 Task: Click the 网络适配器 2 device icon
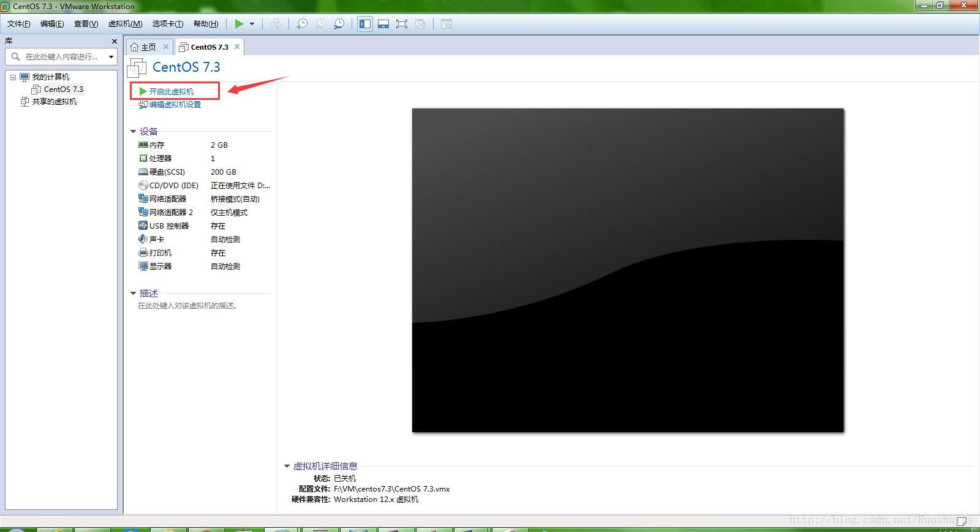click(x=143, y=212)
